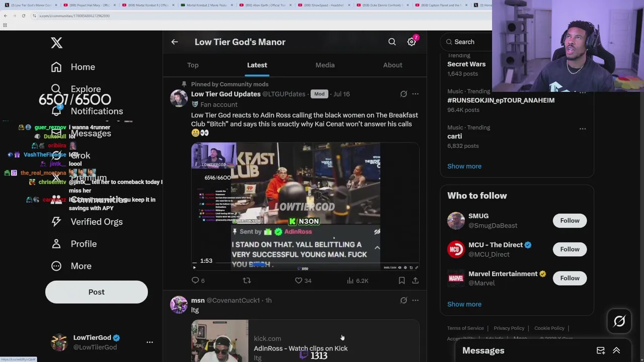Screen dimensions: 644x362
Task: Open the More menu in sidebar
Action: [71, 266]
